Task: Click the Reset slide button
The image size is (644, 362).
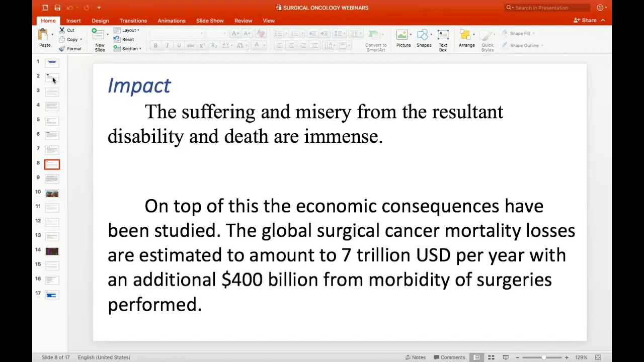Action: point(124,39)
